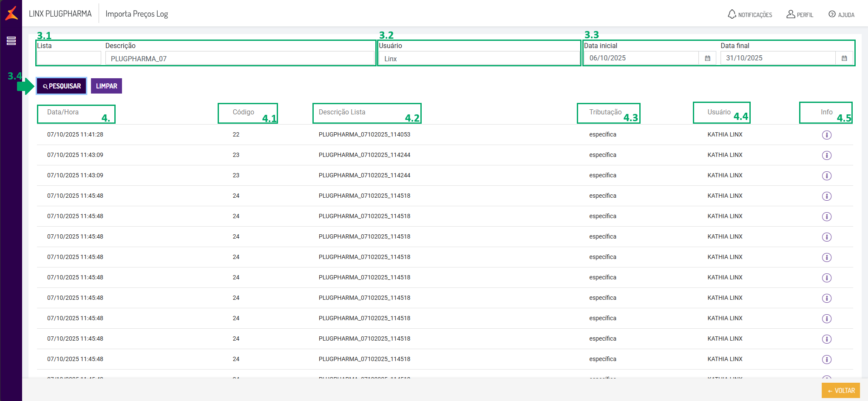Click the code value 22
868x401 pixels.
click(x=236, y=134)
